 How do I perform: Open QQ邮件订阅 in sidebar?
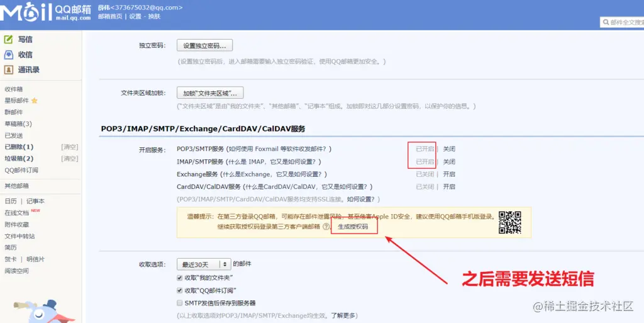[x=21, y=170]
